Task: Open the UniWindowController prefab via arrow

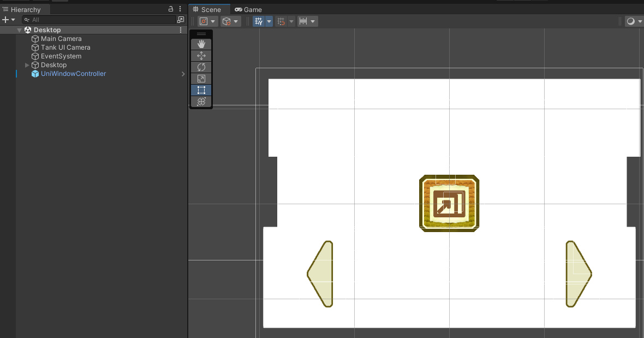Action: pos(183,74)
